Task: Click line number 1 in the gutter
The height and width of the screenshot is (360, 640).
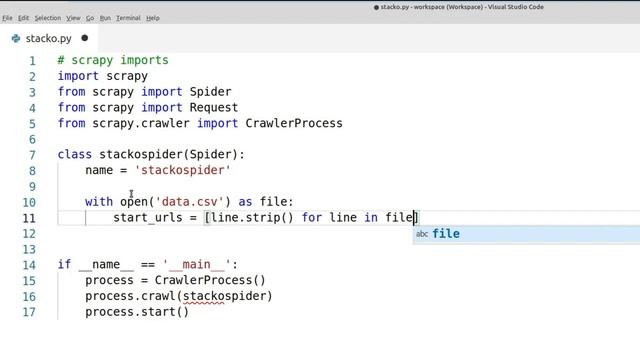Action: pos(32,61)
